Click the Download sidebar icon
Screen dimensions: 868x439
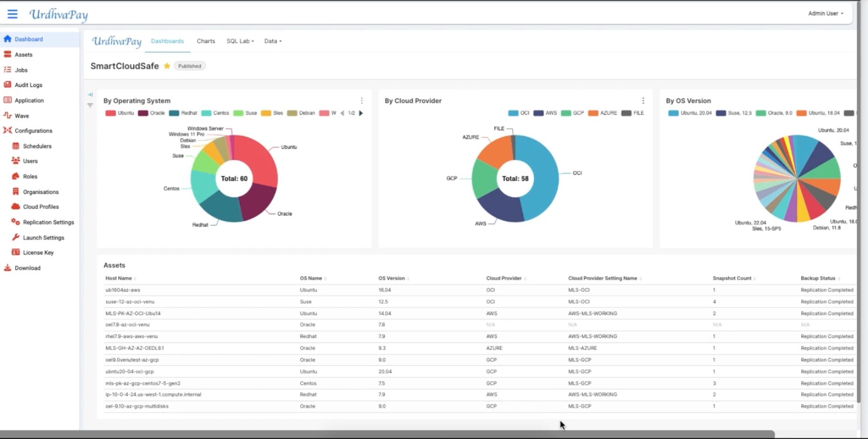(8, 268)
